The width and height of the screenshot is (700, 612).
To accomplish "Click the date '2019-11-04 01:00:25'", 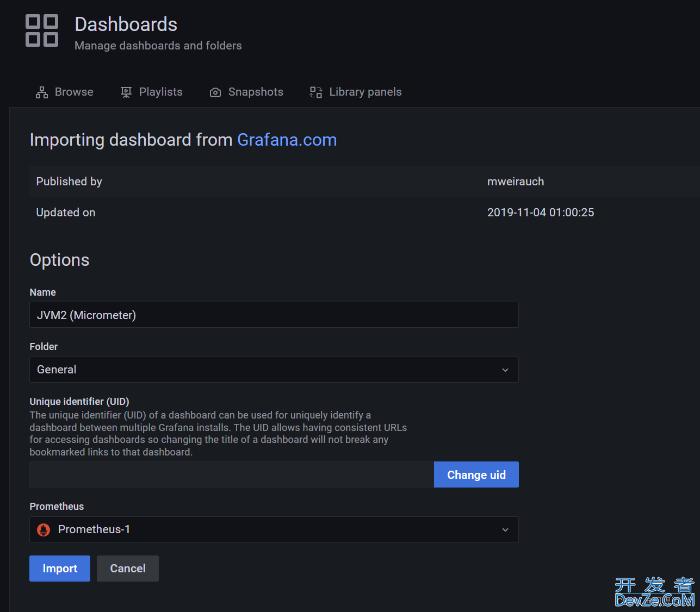I will coord(541,213).
